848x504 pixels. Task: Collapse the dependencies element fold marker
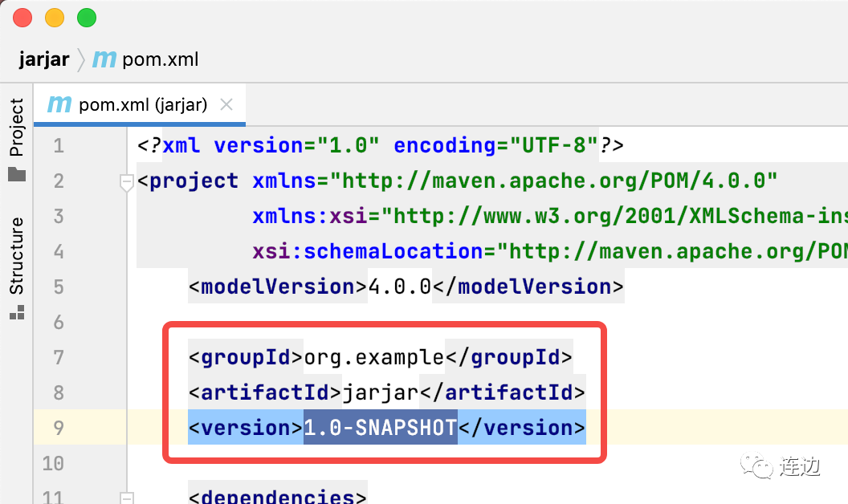coord(127,498)
